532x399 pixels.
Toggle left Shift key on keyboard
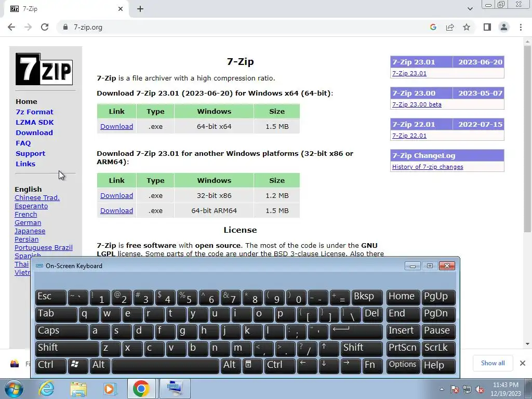(67, 349)
